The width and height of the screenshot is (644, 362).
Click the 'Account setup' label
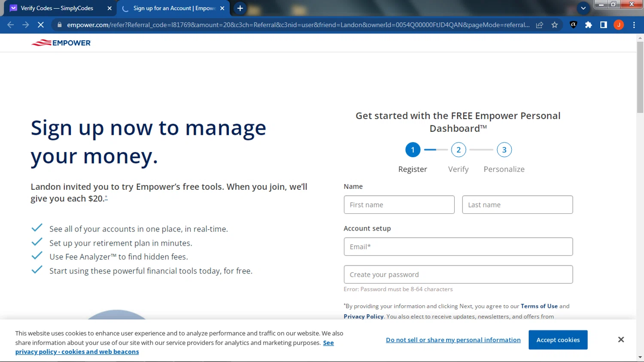(367, 228)
